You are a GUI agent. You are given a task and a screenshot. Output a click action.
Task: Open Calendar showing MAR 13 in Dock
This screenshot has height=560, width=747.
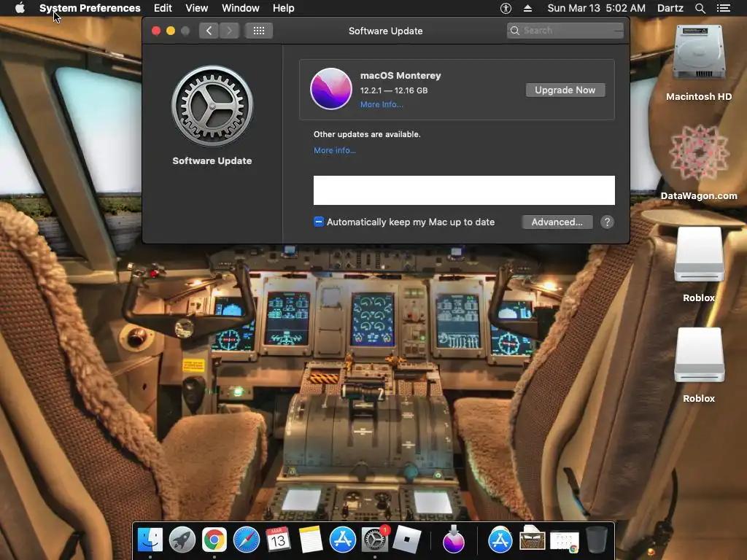click(x=278, y=540)
